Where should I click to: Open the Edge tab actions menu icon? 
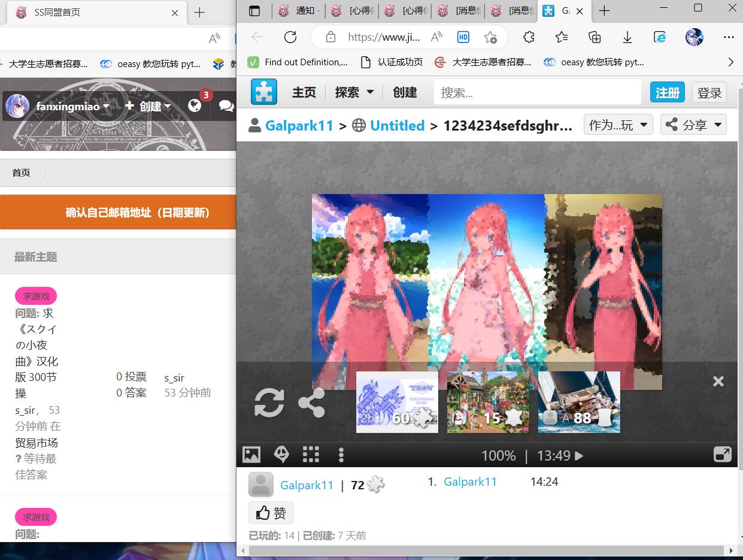point(255,11)
